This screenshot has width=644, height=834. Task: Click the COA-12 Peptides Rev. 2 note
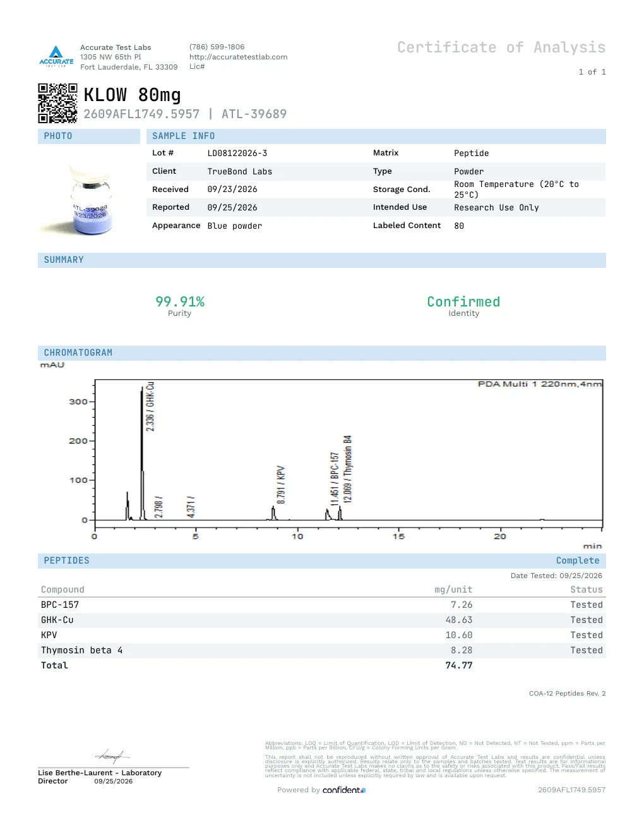(x=567, y=693)
